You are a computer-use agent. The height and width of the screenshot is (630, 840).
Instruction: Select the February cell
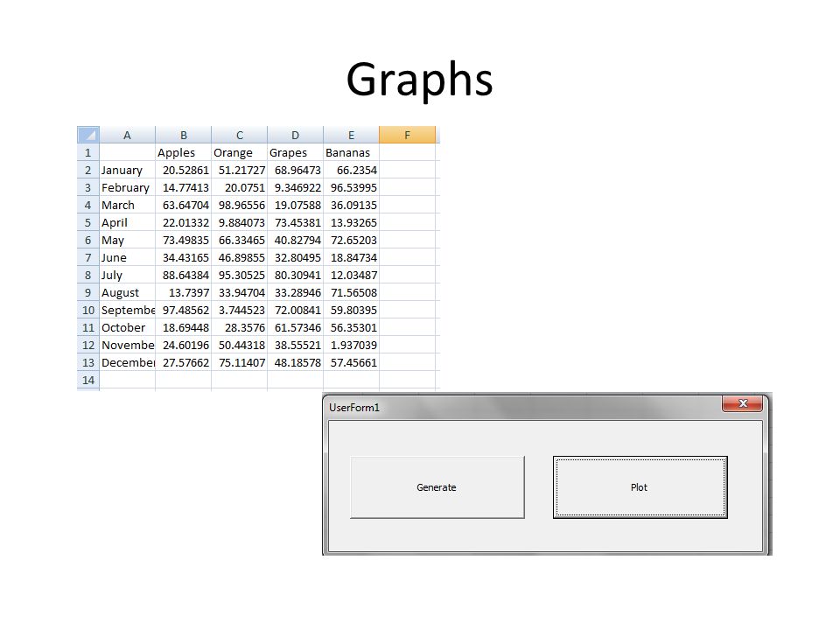point(128,187)
